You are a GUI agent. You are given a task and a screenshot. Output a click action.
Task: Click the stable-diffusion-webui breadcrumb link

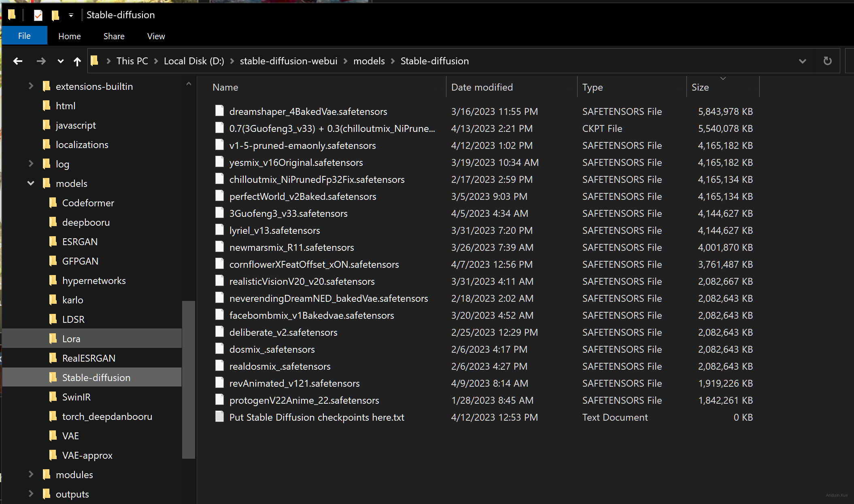click(288, 61)
